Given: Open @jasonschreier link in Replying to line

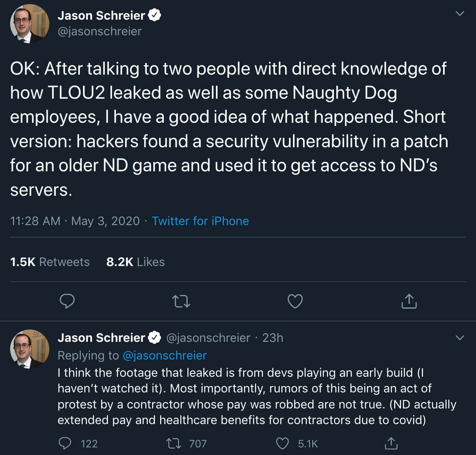Looking at the screenshot, I should [165, 355].
